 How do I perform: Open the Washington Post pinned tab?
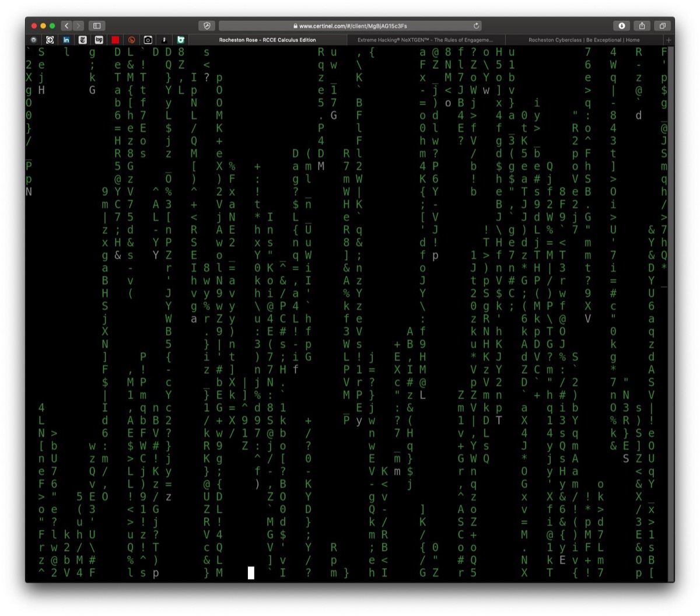[99, 40]
